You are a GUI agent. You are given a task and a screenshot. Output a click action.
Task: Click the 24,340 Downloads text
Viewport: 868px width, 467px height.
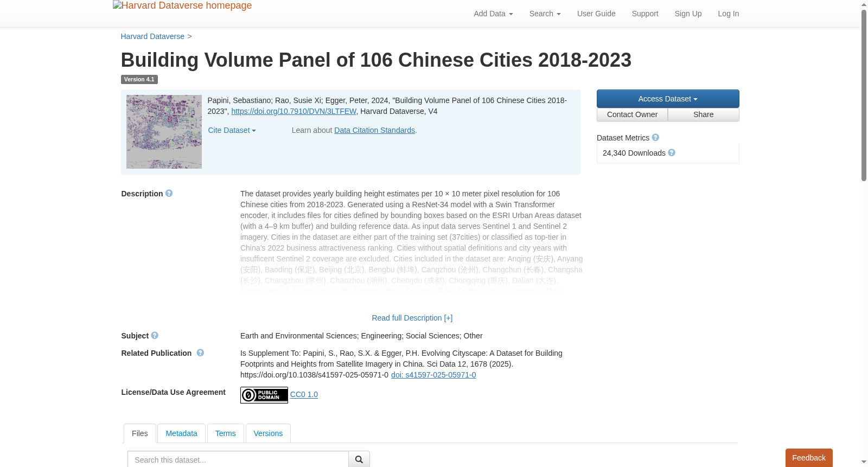point(634,153)
